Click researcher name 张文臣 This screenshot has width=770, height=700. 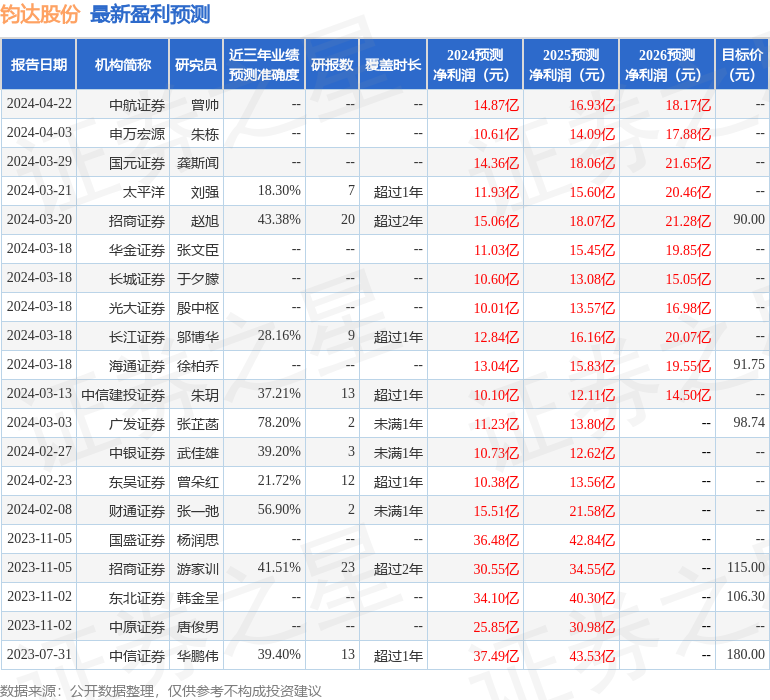(x=198, y=250)
